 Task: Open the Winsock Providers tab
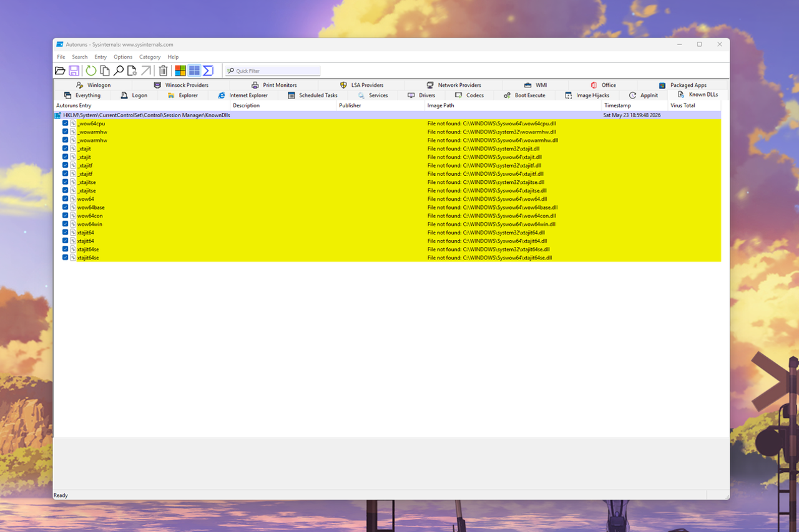181,85
